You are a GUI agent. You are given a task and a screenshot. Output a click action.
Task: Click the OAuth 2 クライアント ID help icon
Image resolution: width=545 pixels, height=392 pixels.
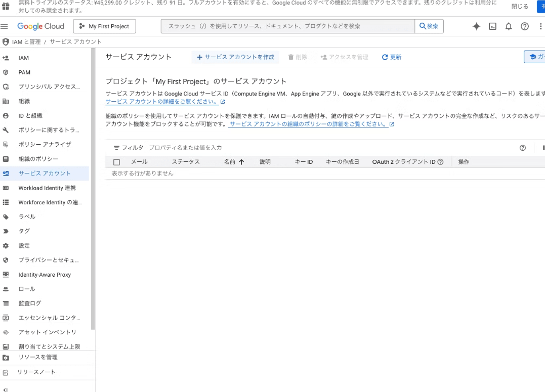coord(440,162)
